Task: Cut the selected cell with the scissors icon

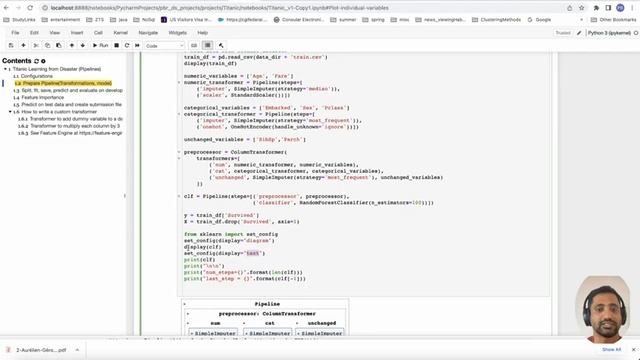Action: pos(36,45)
